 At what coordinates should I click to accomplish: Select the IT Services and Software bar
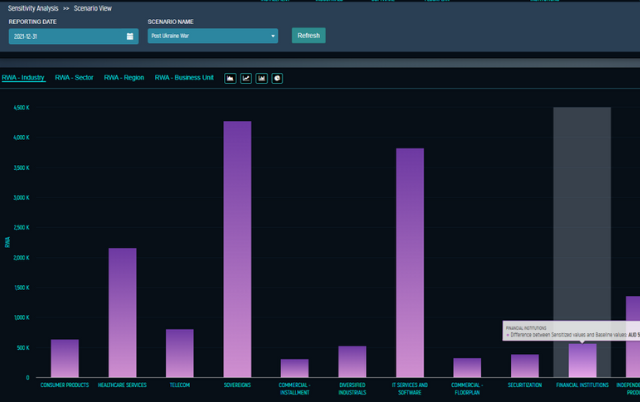tap(409, 262)
